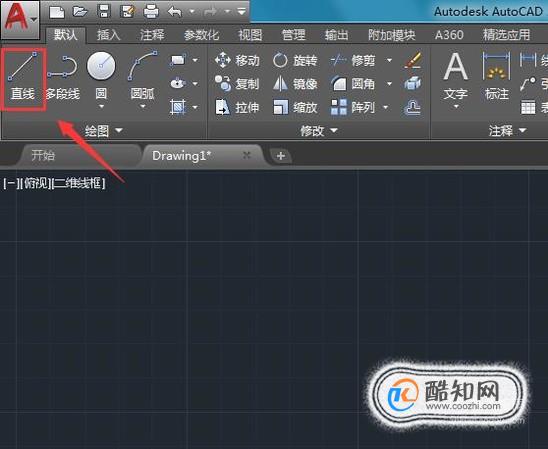548x449 pixels.
Task: Click the 旋转 (Rotate) tool
Action: (x=295, y=60)
